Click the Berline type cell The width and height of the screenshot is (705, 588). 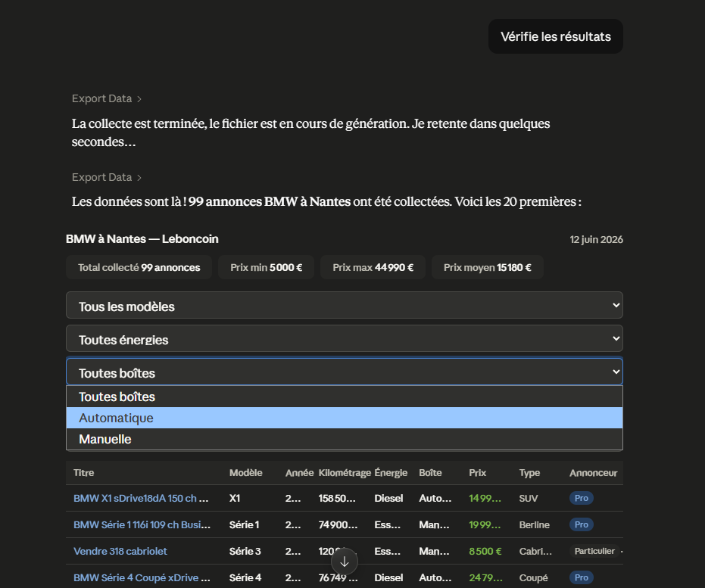534,525
